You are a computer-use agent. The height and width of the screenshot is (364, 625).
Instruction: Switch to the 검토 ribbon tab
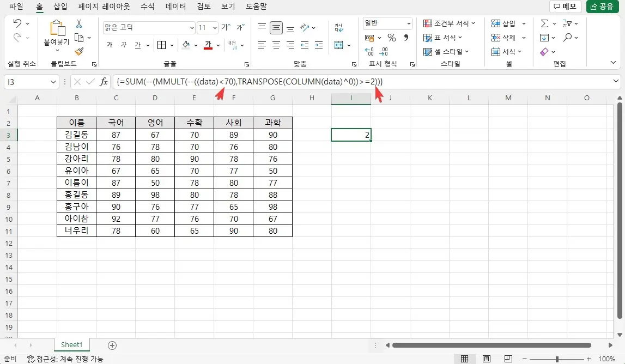[x=204, y=7]
